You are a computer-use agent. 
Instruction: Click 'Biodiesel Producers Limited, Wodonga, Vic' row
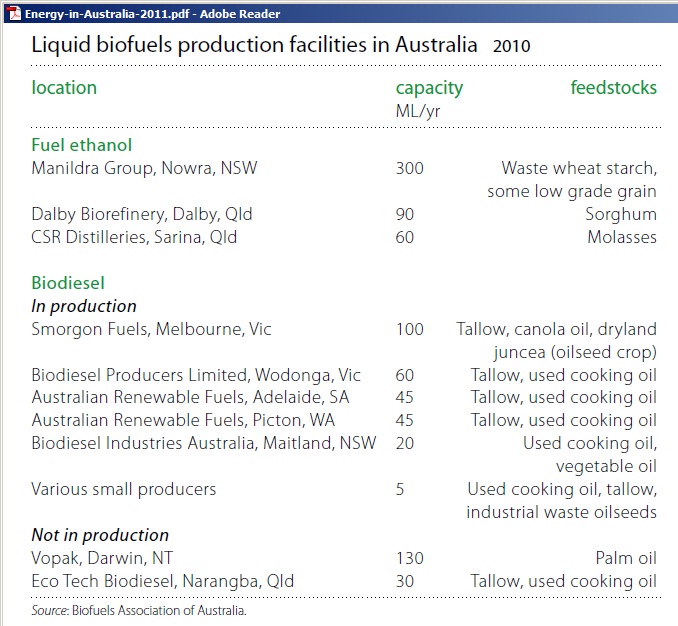pyautogui.click(x=196, y=375)
